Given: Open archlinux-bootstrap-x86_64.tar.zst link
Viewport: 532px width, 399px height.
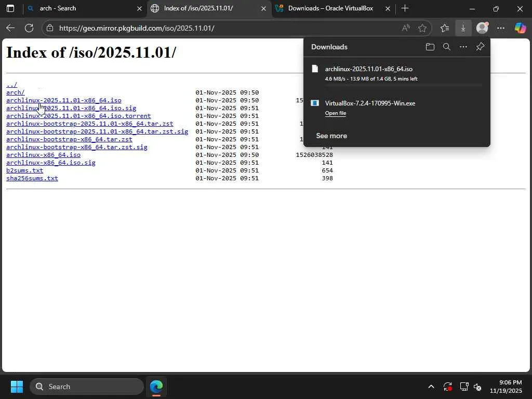Looking at the screenshot, I should pyautogui.click(x=69, y=139).
